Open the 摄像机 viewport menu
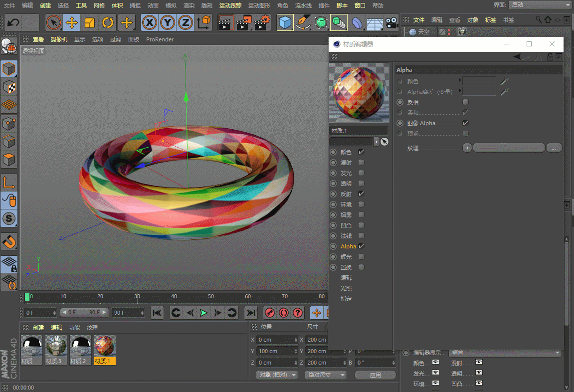Image resolution: width=574 pixels, height=392 pixels. (x=59, y=39)
